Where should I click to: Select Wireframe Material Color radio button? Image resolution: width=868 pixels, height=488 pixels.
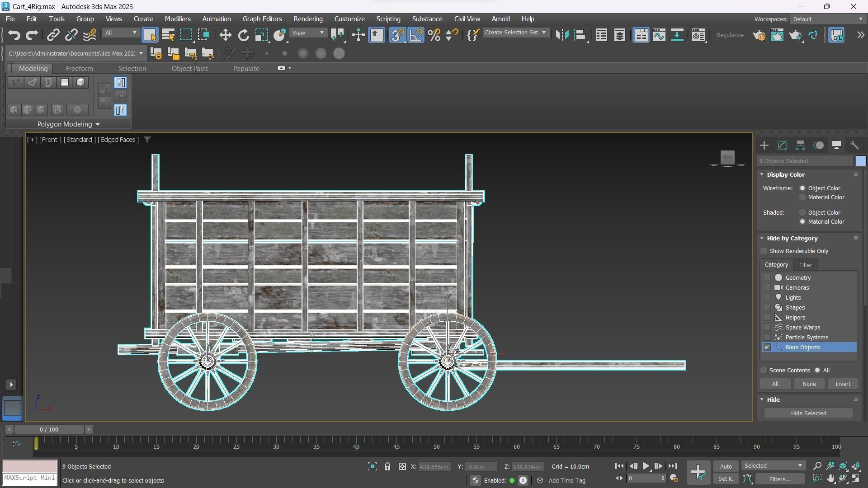802,197
